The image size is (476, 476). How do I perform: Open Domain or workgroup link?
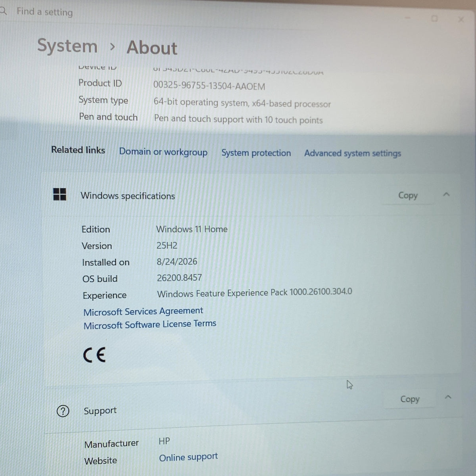tap(163, 152)
